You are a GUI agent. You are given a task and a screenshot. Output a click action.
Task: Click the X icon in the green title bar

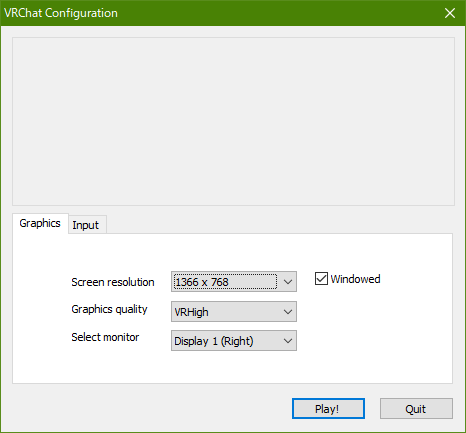pyautogui.click(x=450, y=13)
